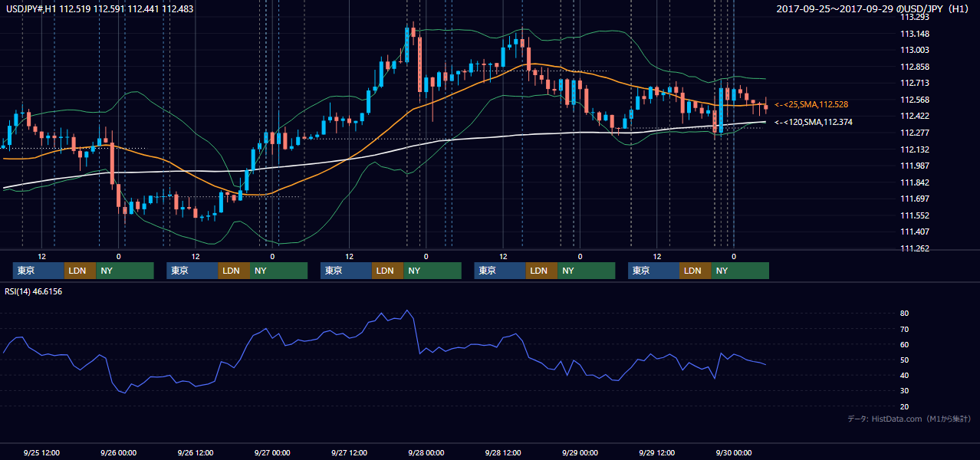Select the 9/29 12:00 date label
The height and width of the screenshot is (460, 980).
click(657, 452)
